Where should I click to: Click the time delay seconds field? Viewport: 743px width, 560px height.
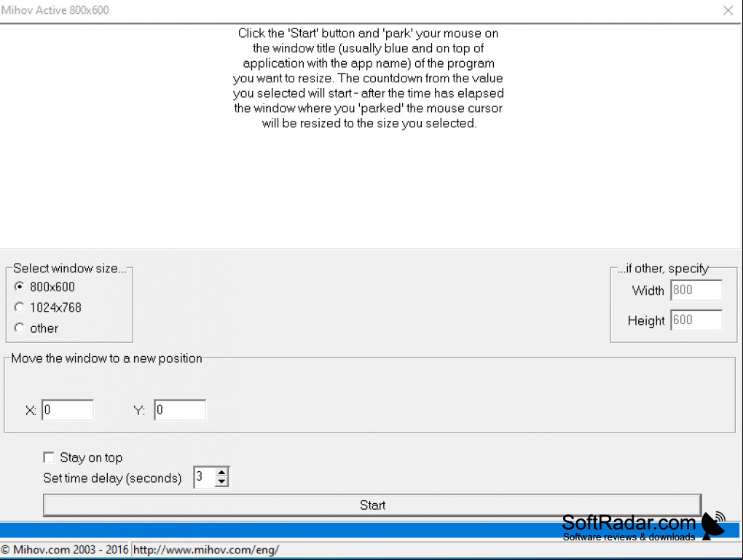click(204, 476)
